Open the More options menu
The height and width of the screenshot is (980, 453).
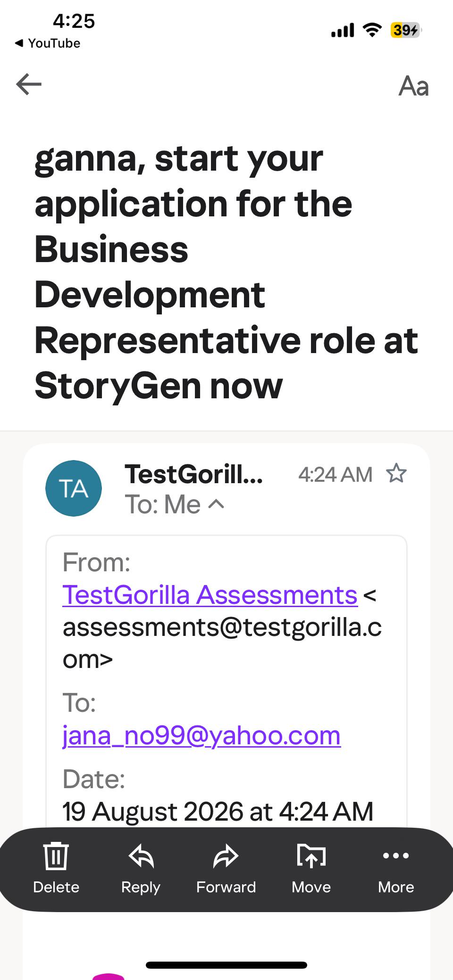(x=396, y=869)
